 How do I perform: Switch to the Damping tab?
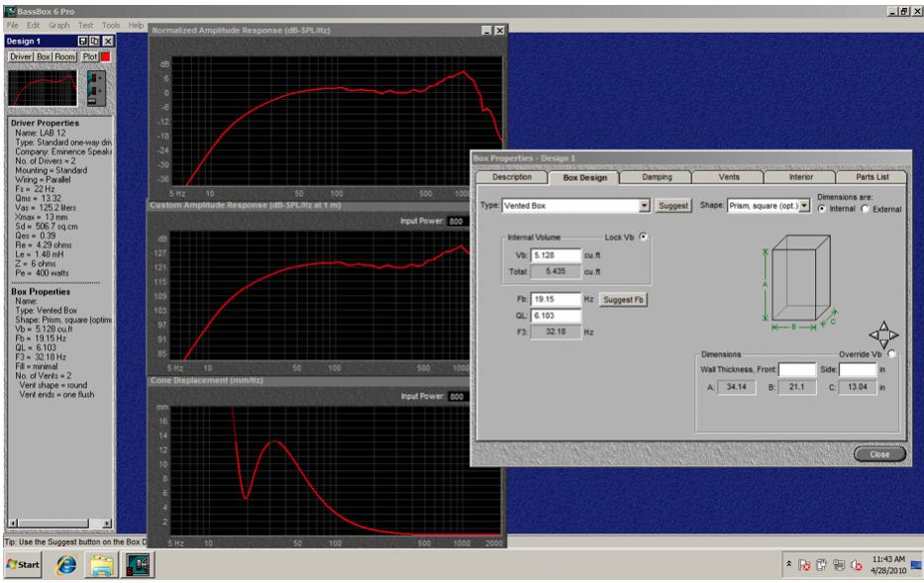(657, 177)
